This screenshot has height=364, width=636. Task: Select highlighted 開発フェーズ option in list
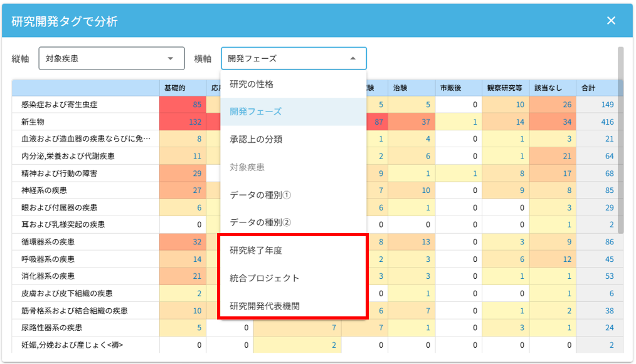tap(256, 112)
